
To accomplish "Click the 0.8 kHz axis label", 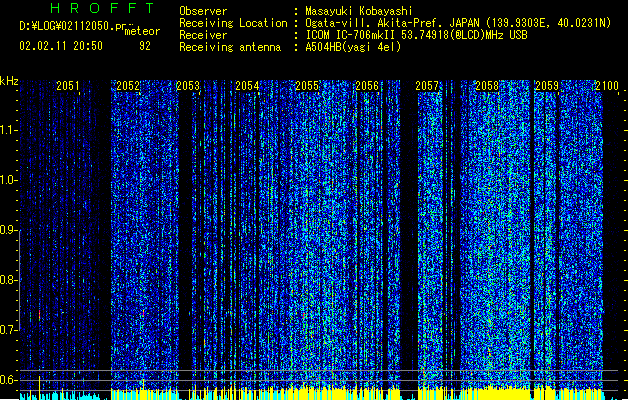I will pos(8,280).
